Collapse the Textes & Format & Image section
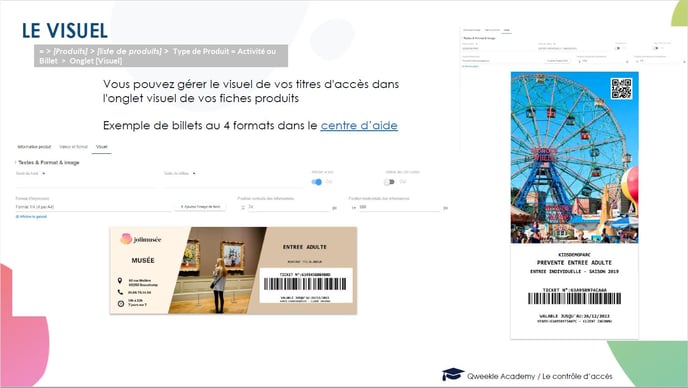Viewport: 688px width, 388px height. pyautogui.click(x=48, y=162)
